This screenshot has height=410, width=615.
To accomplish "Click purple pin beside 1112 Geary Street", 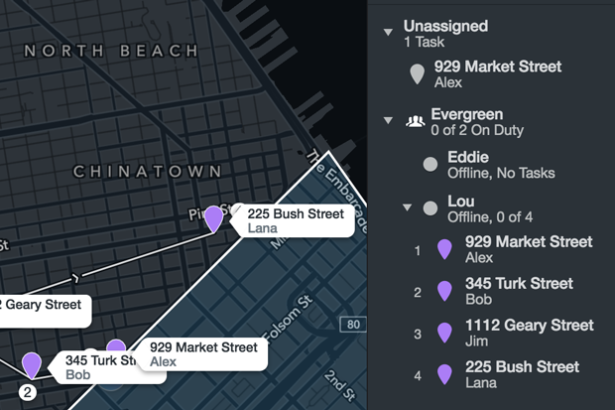I will point(444,333).
